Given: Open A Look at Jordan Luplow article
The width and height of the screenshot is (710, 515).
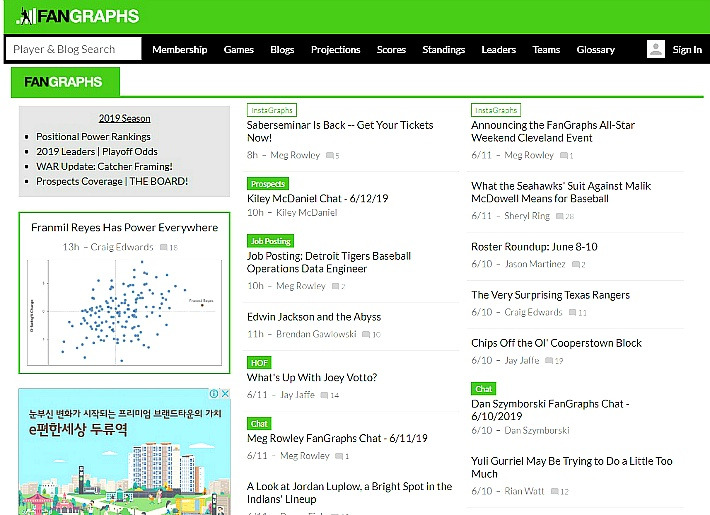Looking at the screenshot, I should coord(349,493).
